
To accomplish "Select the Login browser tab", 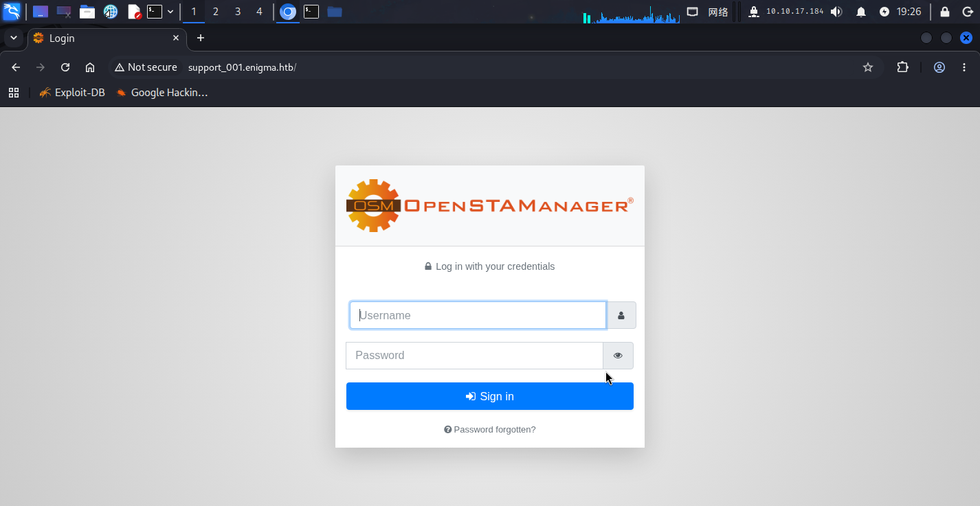I will tap(107, 38).
